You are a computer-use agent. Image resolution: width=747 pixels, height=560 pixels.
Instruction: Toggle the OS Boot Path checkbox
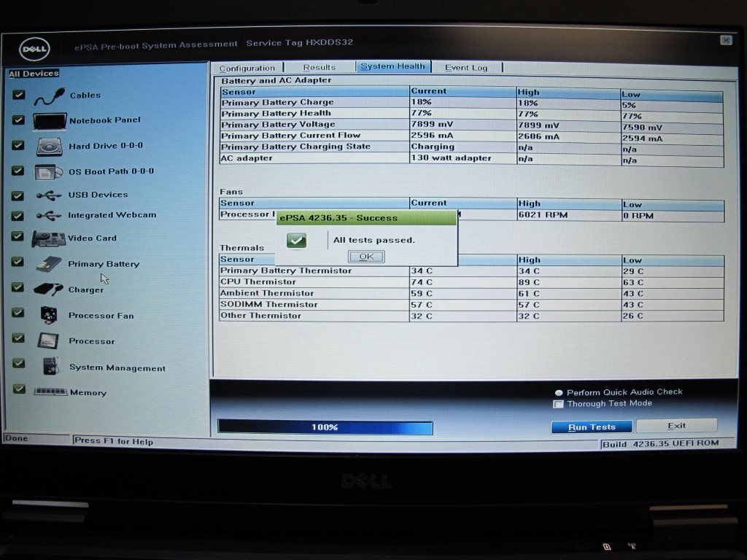pos(18,171)
